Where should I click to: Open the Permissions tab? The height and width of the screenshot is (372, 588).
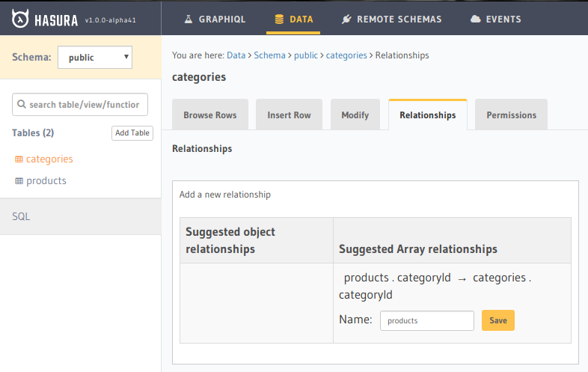511,115
